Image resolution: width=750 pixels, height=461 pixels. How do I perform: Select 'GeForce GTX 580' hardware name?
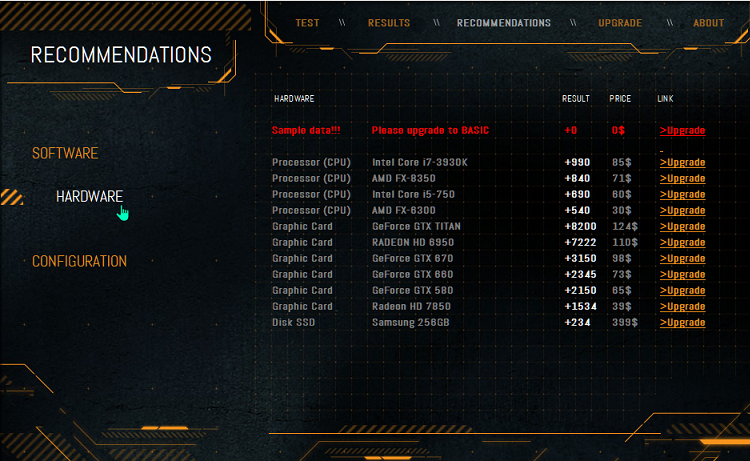tap(412, 290)
